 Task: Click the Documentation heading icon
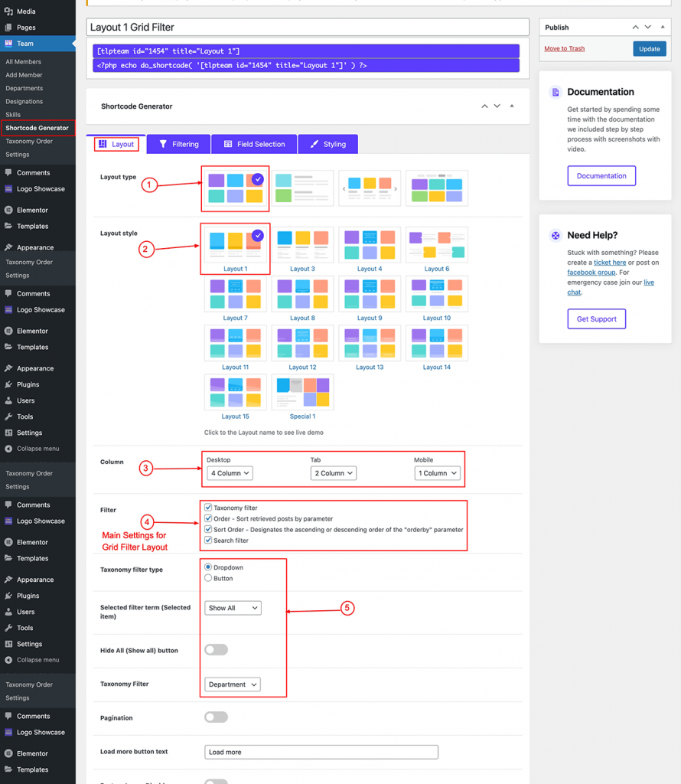[x=556, y=92]
